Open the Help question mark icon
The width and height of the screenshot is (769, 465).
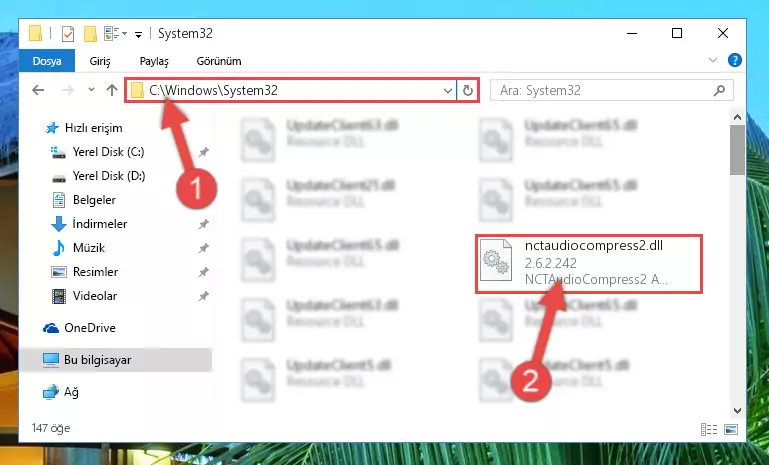pyautogui.click(x=734, y=60)
